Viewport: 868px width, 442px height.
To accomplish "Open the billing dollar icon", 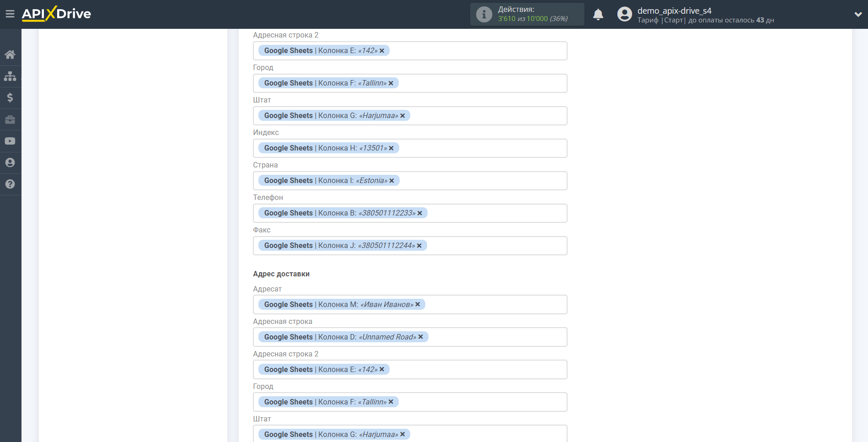I will click(x=10, y=97).
